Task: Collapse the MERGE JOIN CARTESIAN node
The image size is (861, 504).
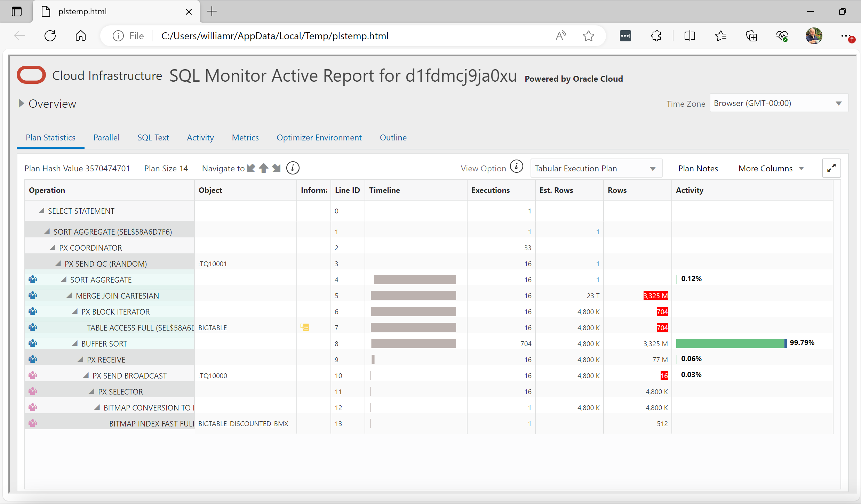Action: tap(69, 295)
